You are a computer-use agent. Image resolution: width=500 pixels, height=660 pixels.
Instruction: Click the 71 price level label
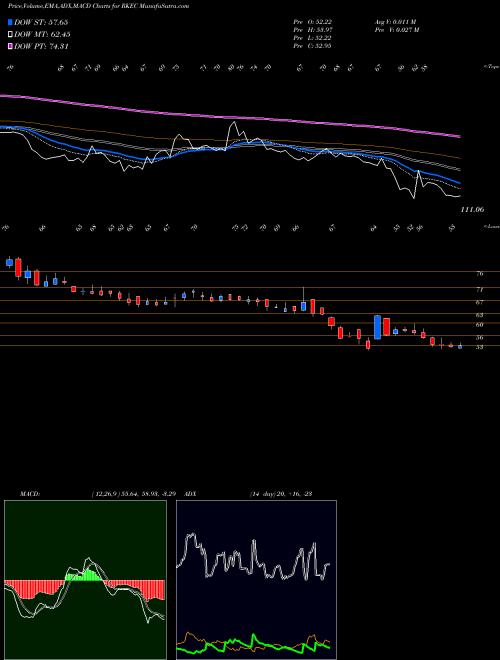479,290
